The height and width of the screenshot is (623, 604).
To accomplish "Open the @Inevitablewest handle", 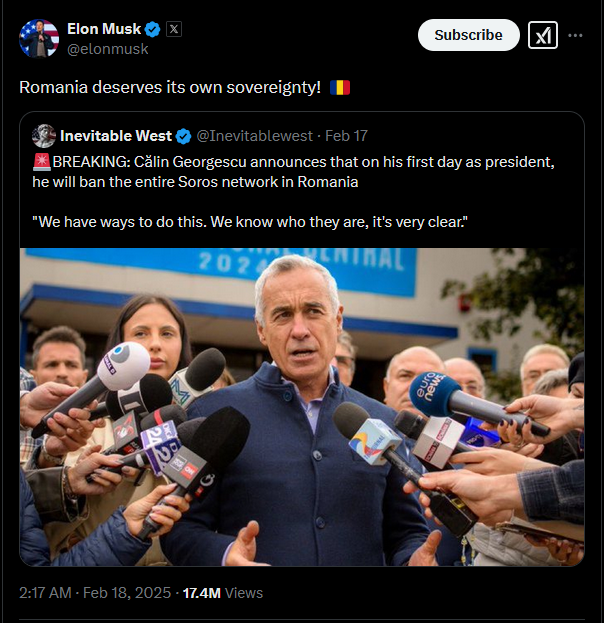I will click(255, 136).
